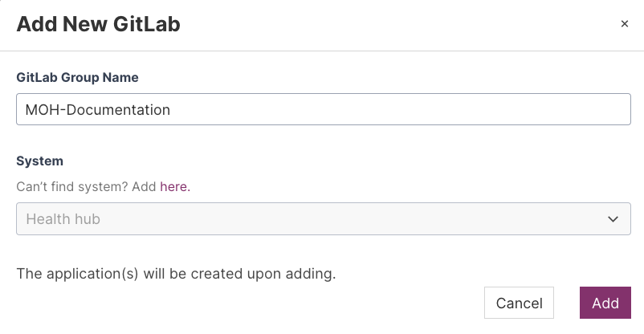This screenshot has width=644, height=334.
Task: Expand the system list via the down arrow
Action: point(613,218)
